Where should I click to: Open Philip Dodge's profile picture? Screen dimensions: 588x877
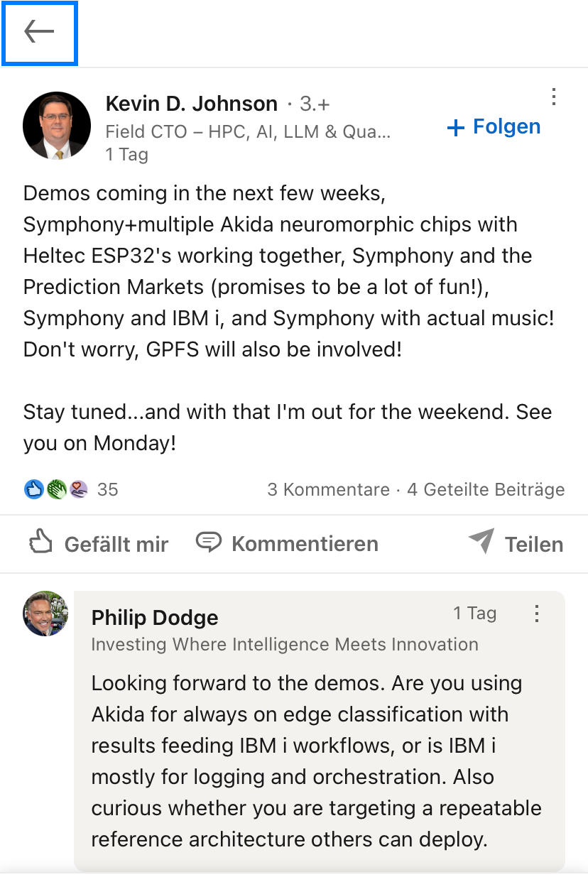(46, 614)
